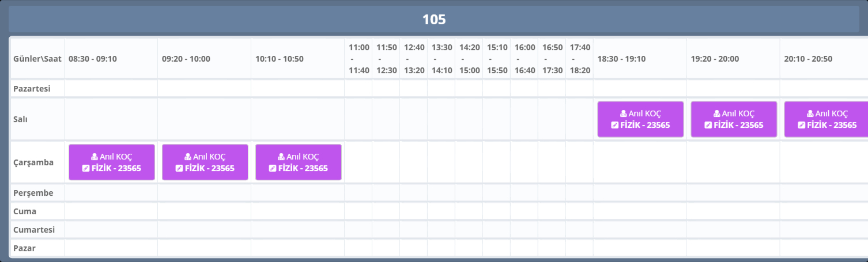Viewport: 868px width, 262px height.
Task: Click edit icon in Salı 19:20 lesson
Action: [x=708, y=125]
